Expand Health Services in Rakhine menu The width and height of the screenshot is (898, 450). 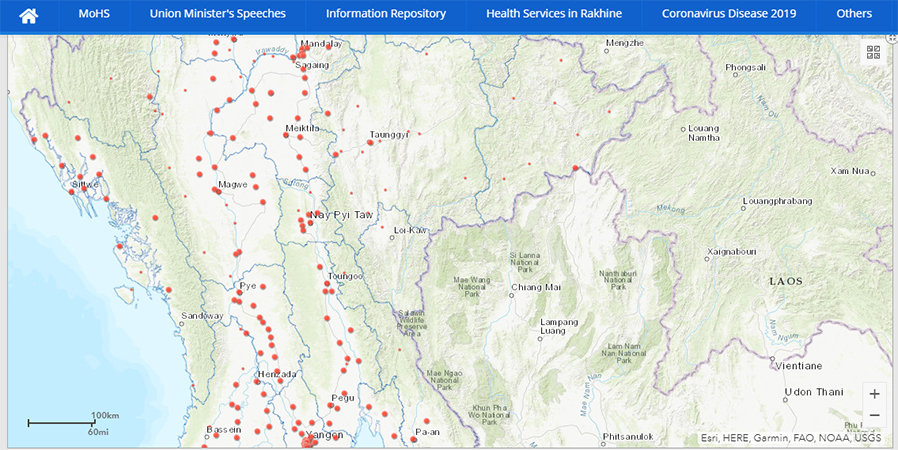point(554,14)
